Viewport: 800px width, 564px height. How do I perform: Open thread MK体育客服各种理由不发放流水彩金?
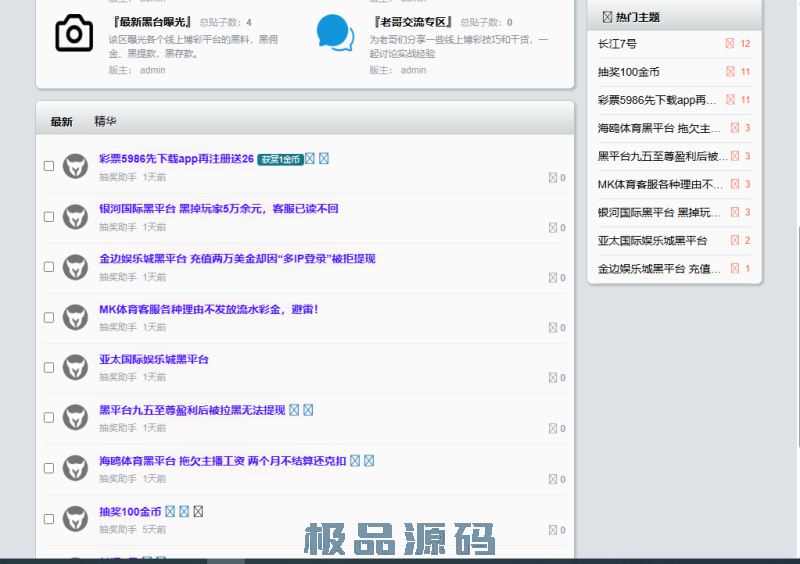coord(209,309)
